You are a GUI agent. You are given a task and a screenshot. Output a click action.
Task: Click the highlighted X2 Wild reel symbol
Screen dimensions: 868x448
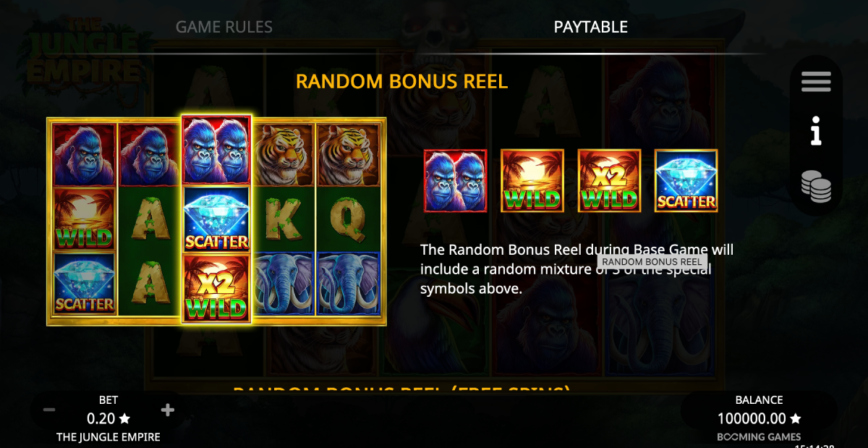(216, 287)
